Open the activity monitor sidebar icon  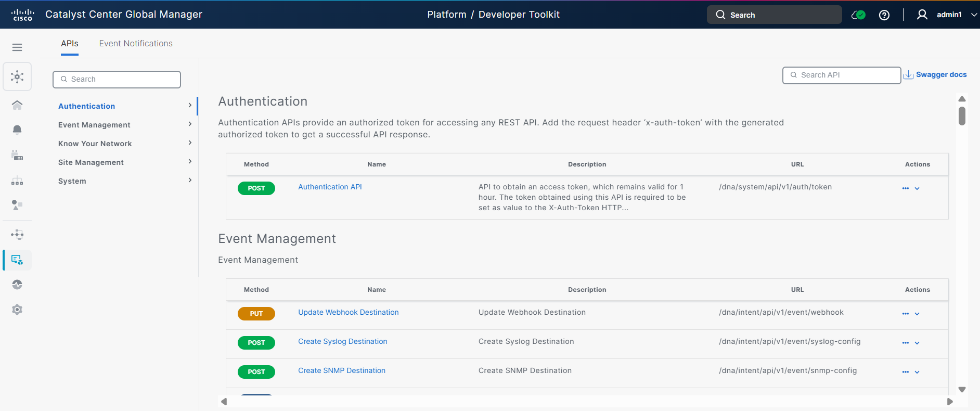(x=17, y=285)
